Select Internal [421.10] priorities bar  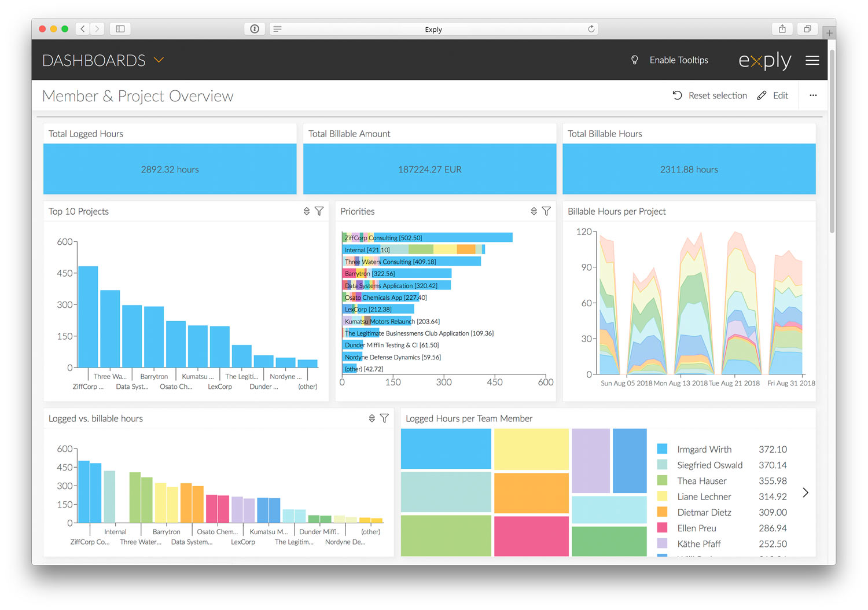tap(414, 249)
